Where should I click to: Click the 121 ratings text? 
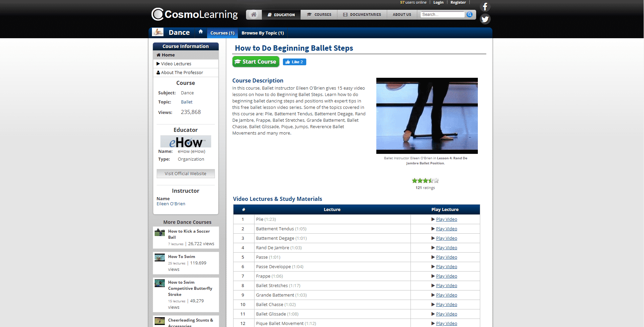tap(425, 188)
